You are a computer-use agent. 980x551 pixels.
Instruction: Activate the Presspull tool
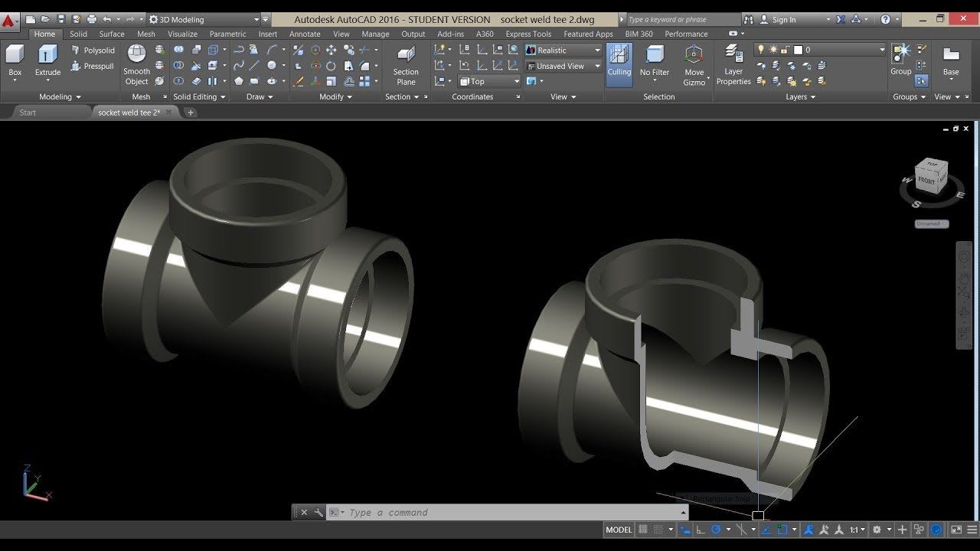pyautogui.click(x=92, y=67)
